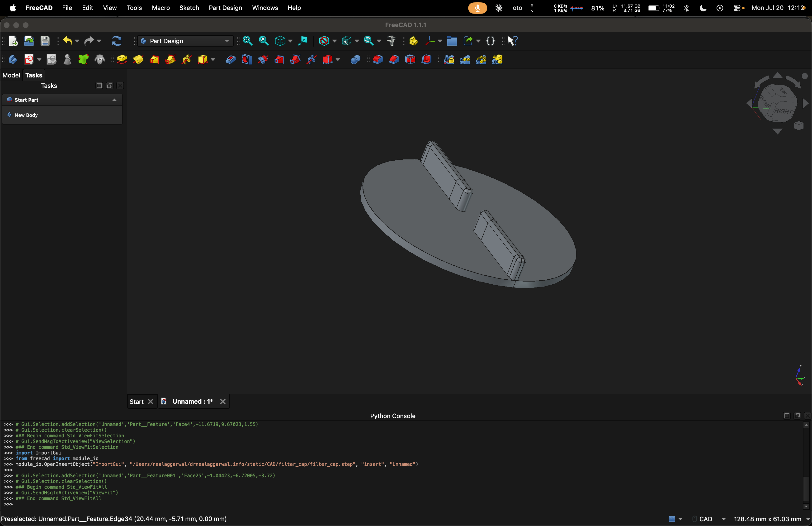The image size is (812, 526).
Task: Open the navigation cube mini-cube menu
Action: click(x=798, y=126)
